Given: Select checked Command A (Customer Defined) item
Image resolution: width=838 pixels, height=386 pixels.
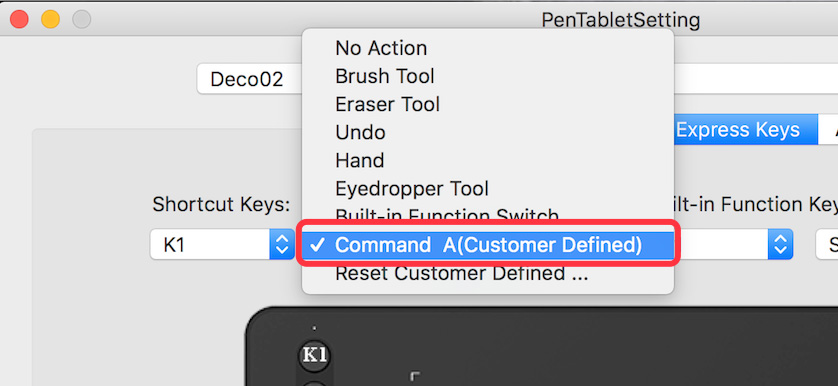Looking at the screenshot, I should coord(487,245).
